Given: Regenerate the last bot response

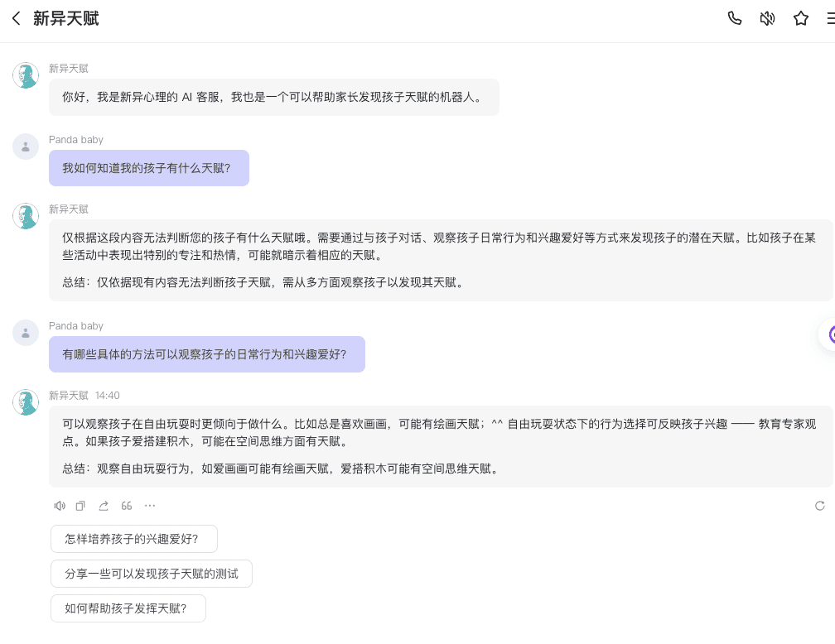Looking at the screenshot, I should 819,506.
